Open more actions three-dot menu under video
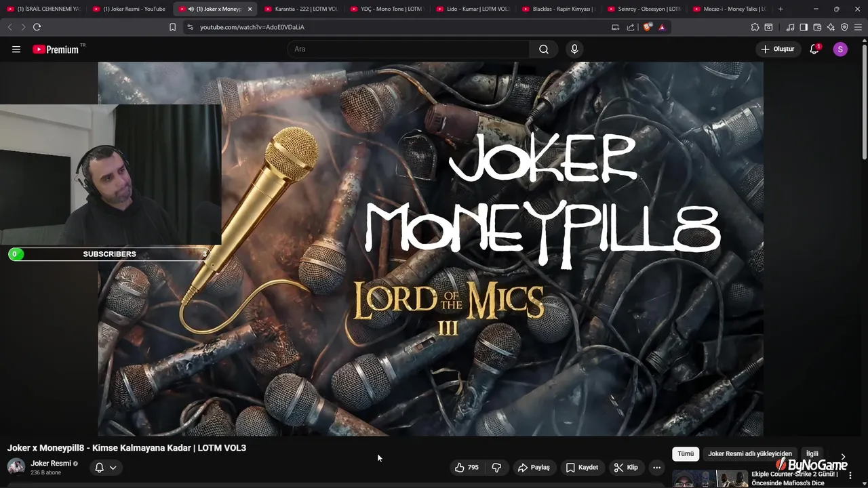Viewport: 868px width, 488px height. (x=656, y=467)
